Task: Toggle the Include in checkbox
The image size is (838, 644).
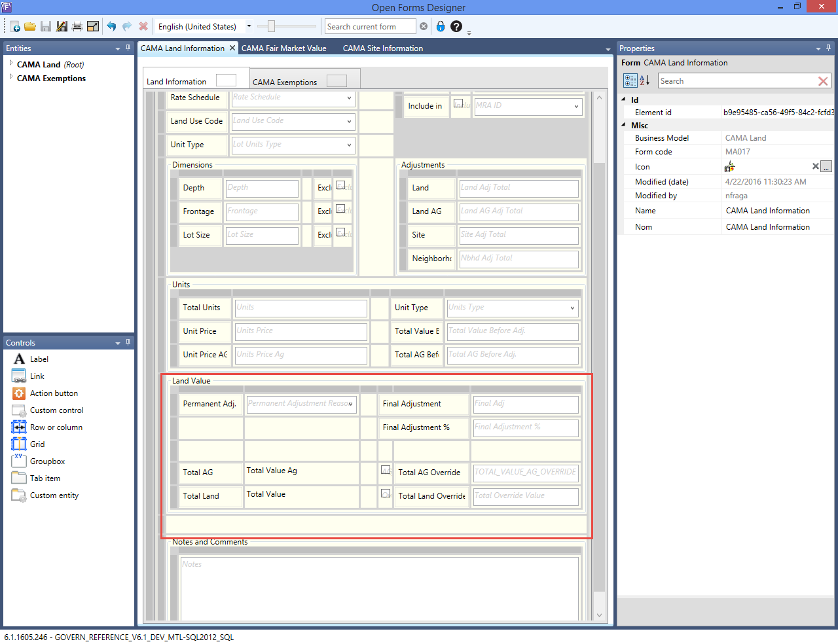Action: (x=458, y=103)
